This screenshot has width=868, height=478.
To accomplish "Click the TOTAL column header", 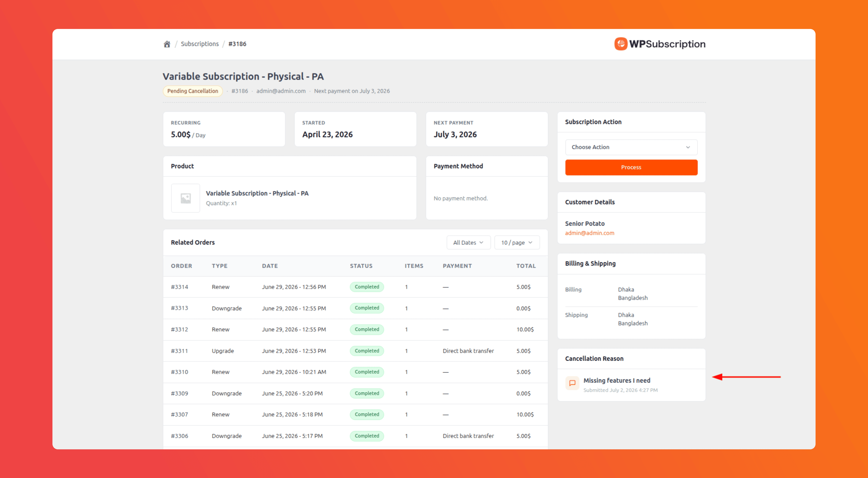I will coord(526,266).
